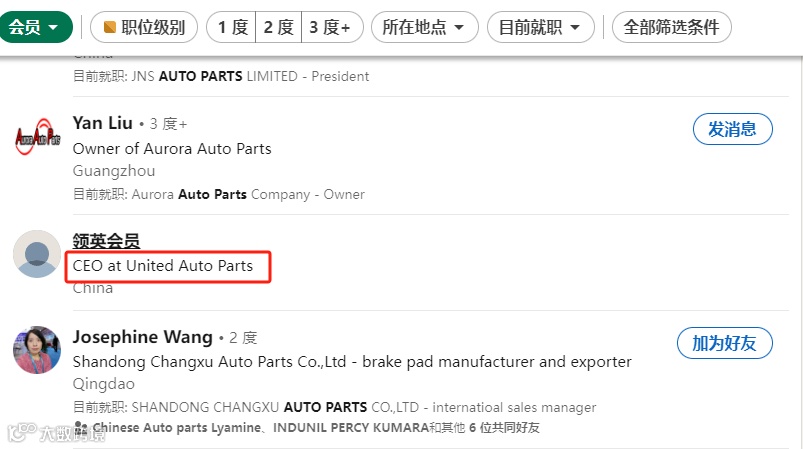
Task: Toggle the 2 度 connection filter
Action: 278,27
